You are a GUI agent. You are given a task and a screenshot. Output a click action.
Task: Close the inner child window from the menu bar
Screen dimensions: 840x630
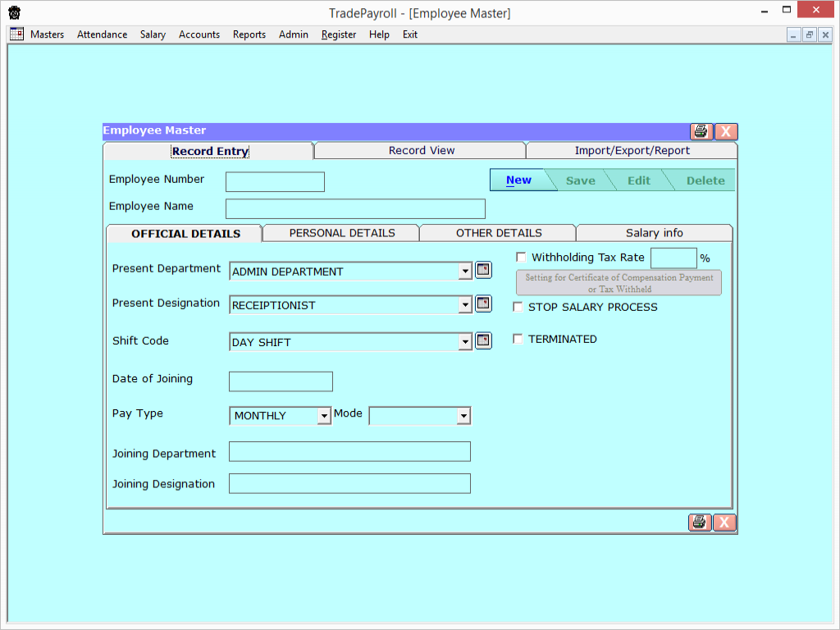825,35
